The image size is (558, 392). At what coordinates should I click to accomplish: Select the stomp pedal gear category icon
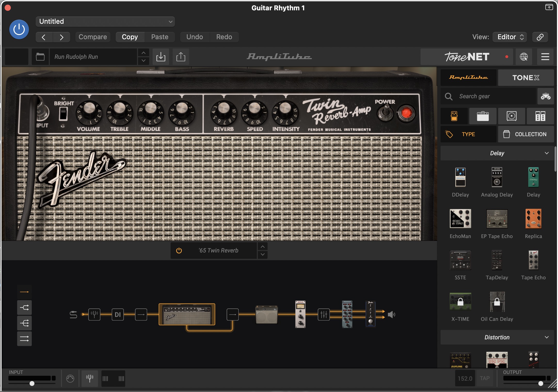point(454,116)
